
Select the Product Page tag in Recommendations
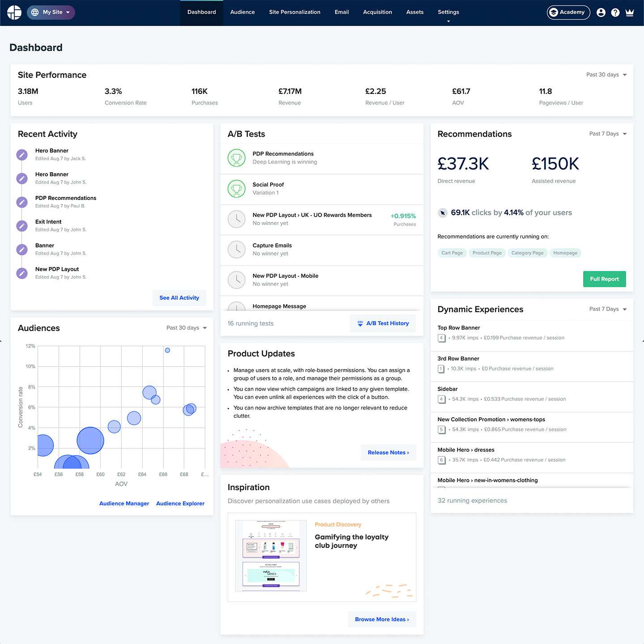pos(487,253)
